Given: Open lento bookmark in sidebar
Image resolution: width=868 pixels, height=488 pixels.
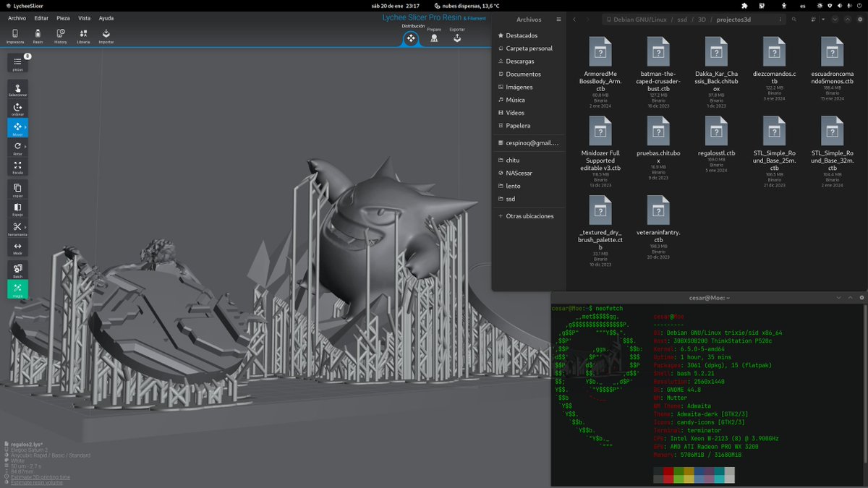Looking at the screenshot, I should [527, 186].
